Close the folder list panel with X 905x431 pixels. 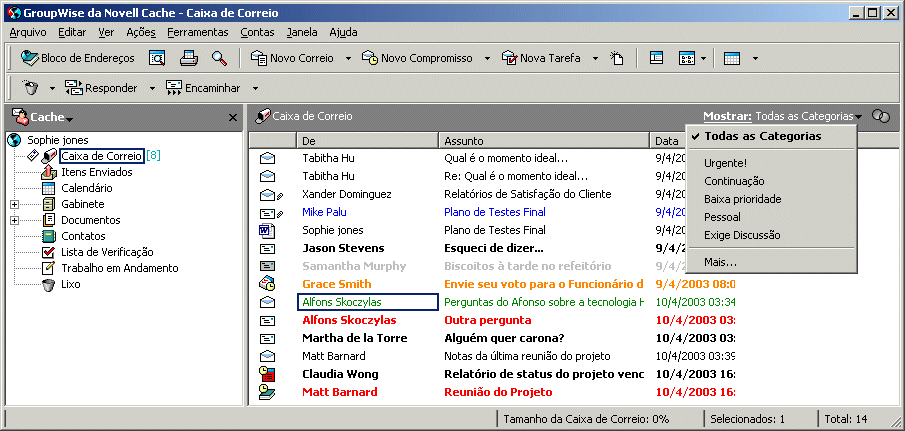tap(233, 118)
